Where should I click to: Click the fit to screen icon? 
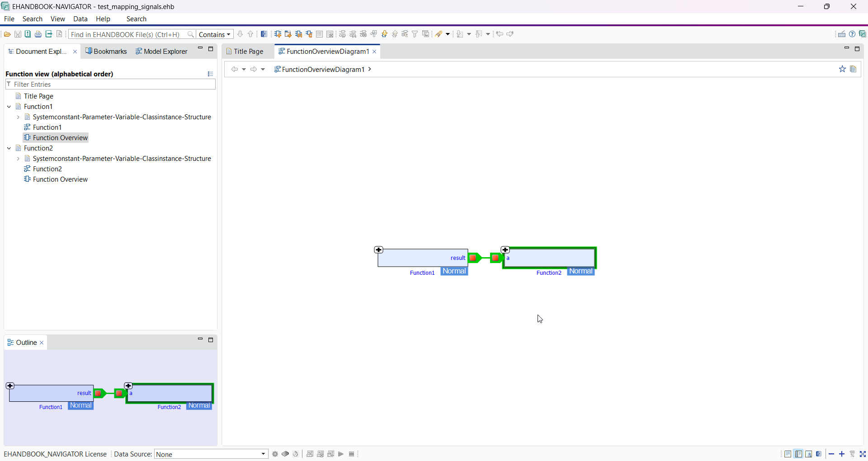point(863,454)
